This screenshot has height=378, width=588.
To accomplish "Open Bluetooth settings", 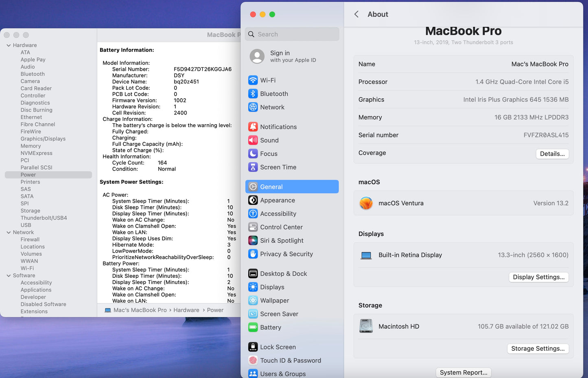I will pos(274,93).
